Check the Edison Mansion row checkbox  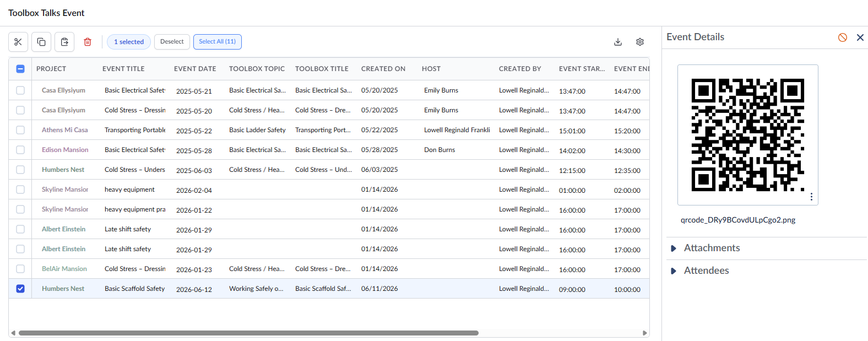tap(20, 150)
